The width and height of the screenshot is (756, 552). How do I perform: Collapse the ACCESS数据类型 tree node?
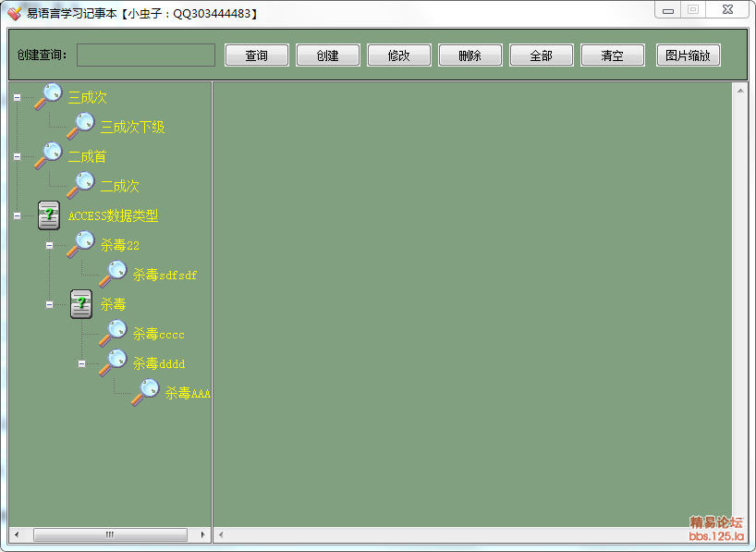click(17, 215)
